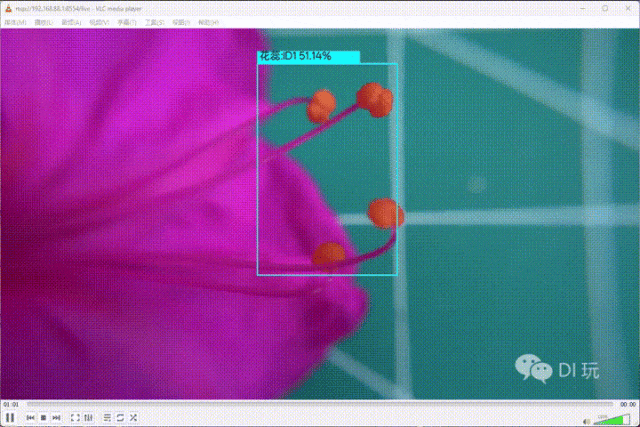The image size is (640, 427).
Task: Open extended settings and effects
Action: tap(88, 417)
